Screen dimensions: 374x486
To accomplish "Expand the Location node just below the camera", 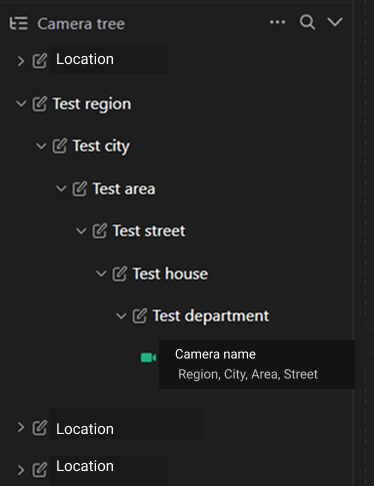I will pyautogui.click(x=21, y=427).
